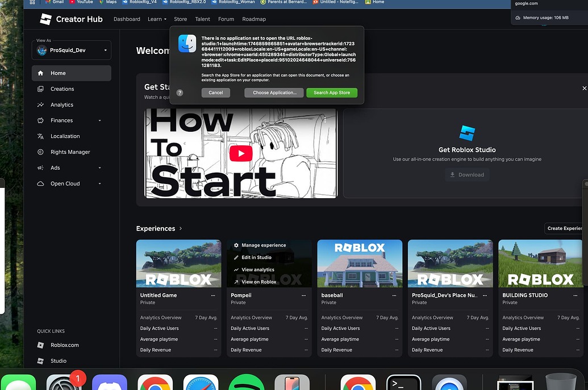
Task: Select the Analytics chart icon
Action: point(40,104)
